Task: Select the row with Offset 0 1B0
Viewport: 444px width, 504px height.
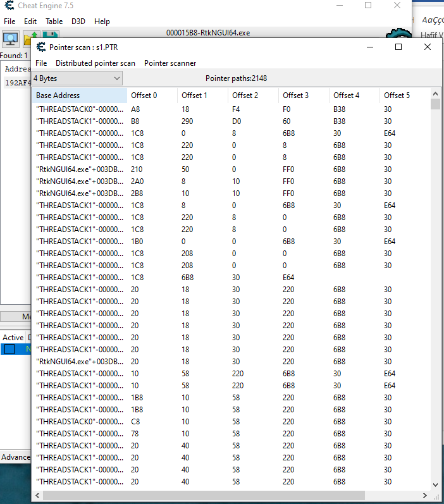Action: click(231, 242)
